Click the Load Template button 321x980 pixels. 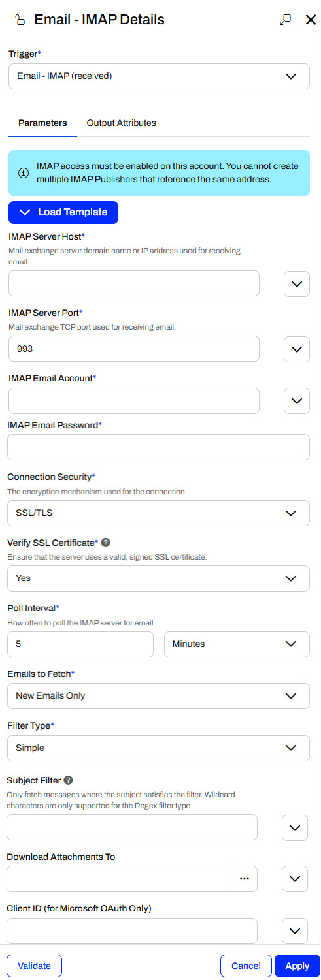[63, 212]
